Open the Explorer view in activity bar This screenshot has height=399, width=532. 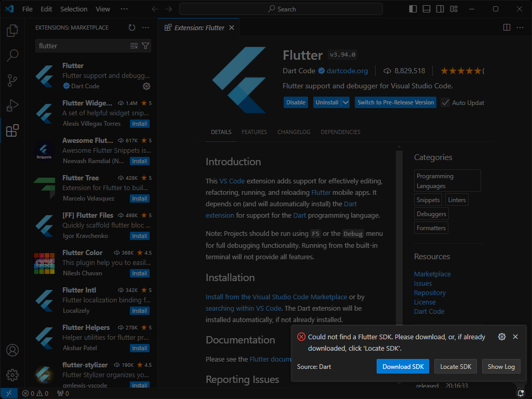12,31
